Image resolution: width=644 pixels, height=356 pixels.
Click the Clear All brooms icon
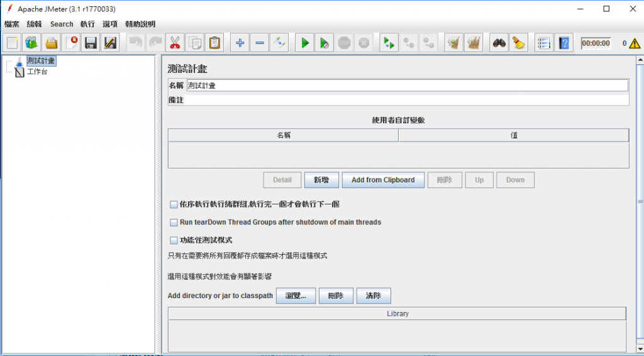[x=474, y=43]
